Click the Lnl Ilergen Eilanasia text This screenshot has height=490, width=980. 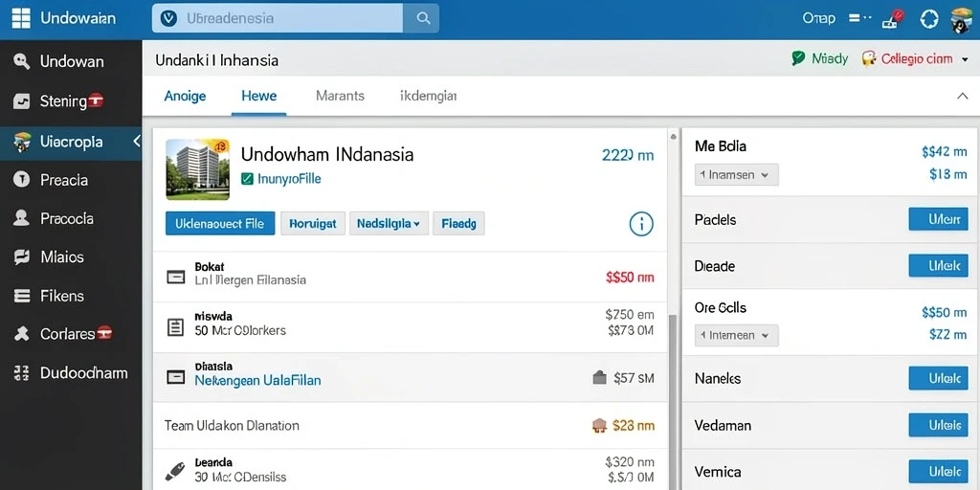click(x=250, y=280)
